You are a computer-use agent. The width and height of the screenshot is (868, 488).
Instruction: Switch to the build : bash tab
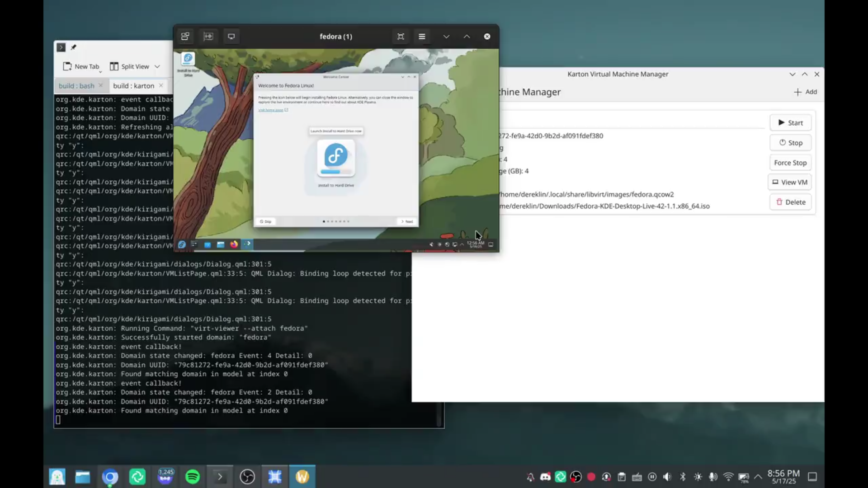pyautogui.click(x=76, y=86)
